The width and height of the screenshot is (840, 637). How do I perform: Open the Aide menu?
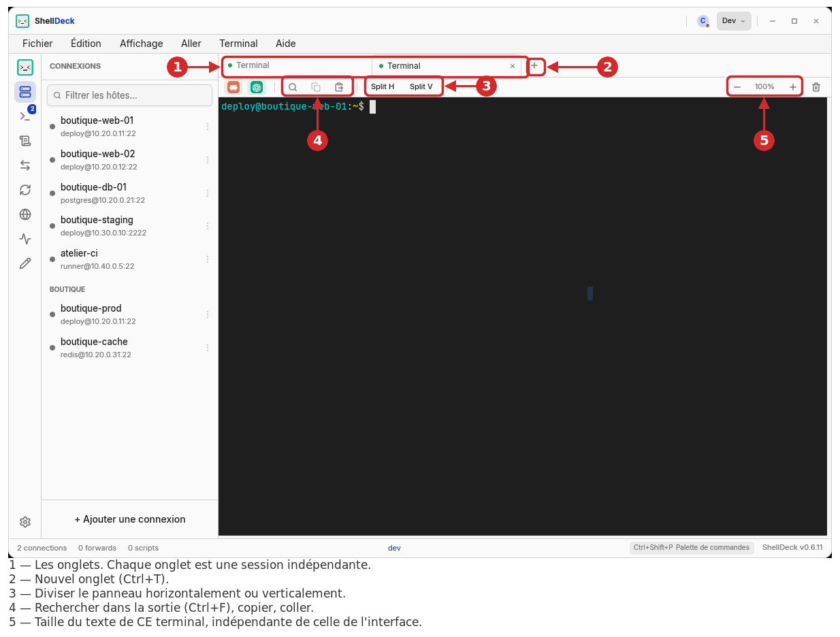click(x=286, y=44)
